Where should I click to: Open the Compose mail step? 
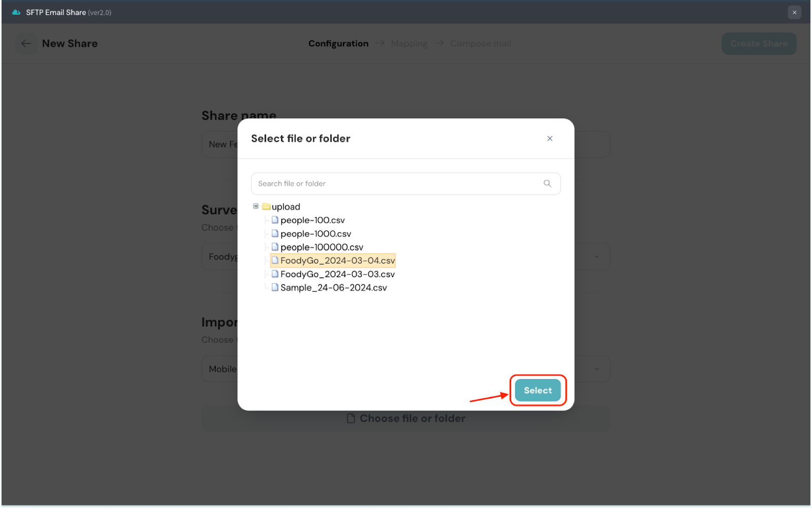pos(481,44)
